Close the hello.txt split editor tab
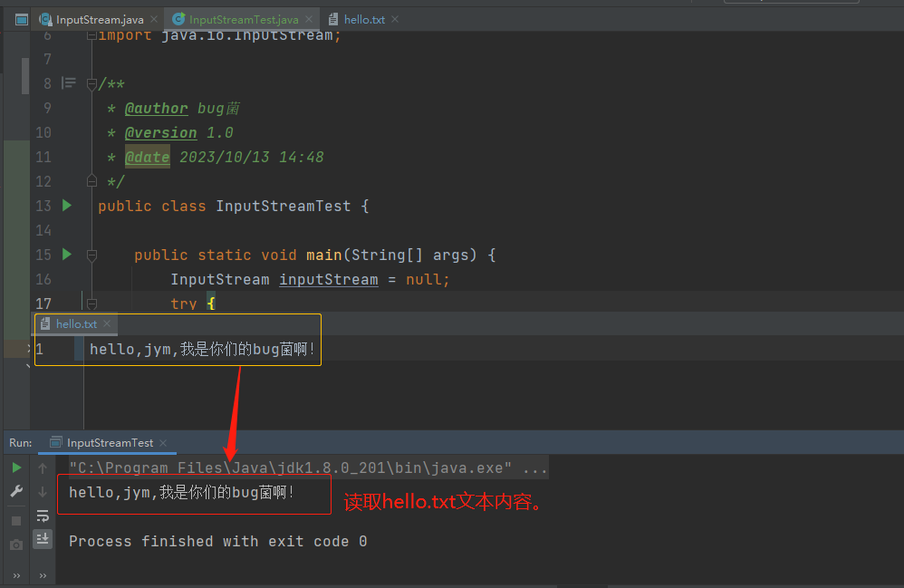This screenshot has height=588, width=904. 107,324
